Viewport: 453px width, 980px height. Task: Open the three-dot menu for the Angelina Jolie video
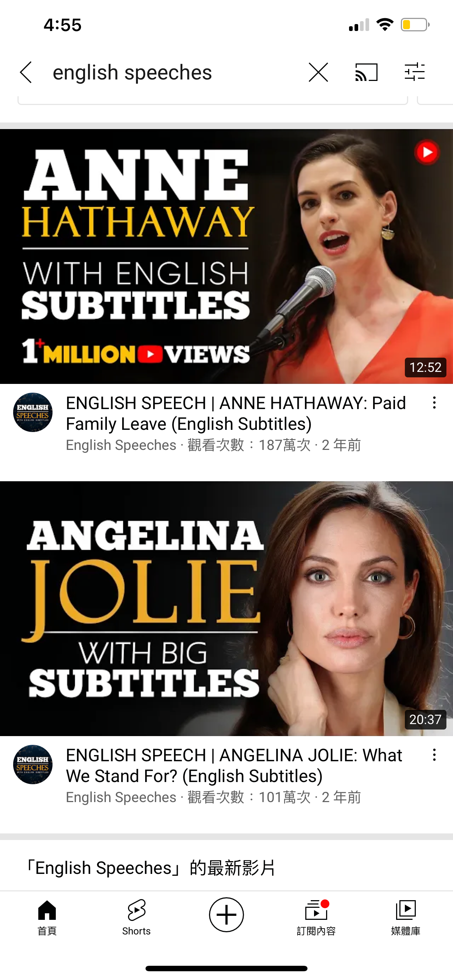(x=434, y=755)
